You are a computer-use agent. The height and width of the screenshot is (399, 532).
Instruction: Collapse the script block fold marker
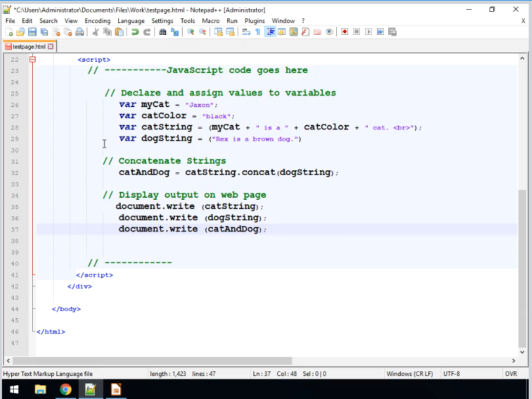coord(32,59)
